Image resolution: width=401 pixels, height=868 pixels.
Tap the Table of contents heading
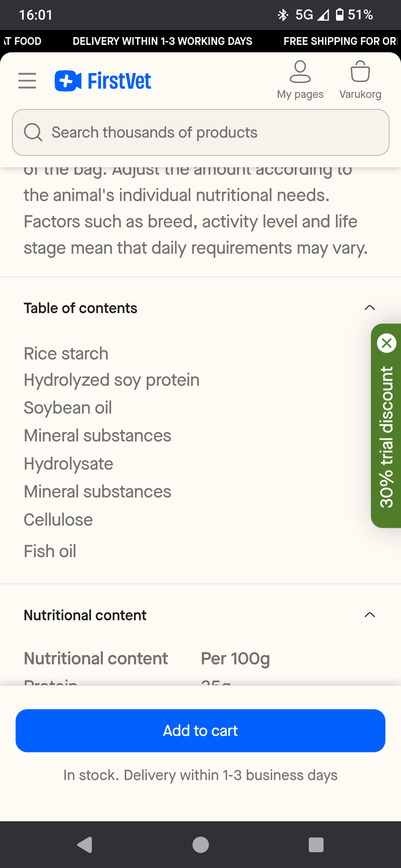tap(81, 308)
